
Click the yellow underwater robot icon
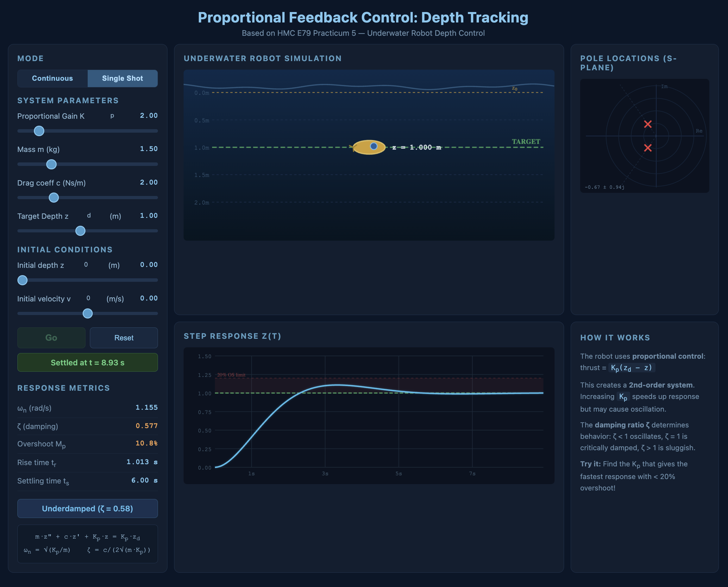(369, 147)
